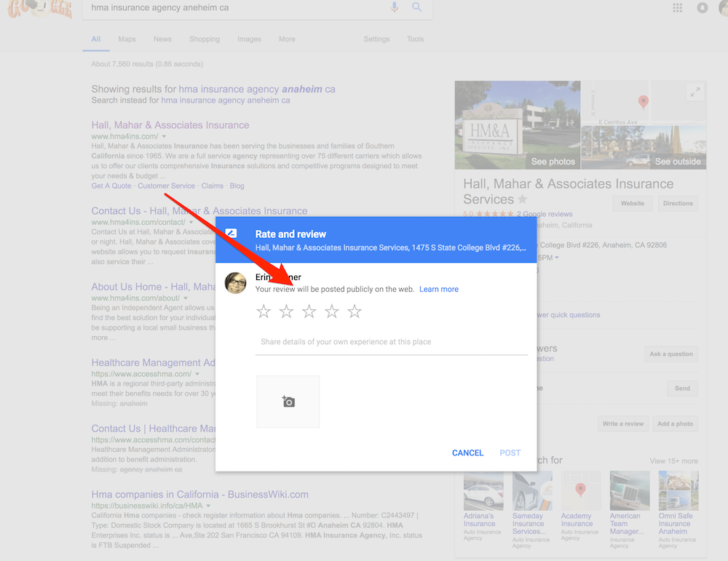
Task: Open the Learn more link
Action: [x=439, y=289]
